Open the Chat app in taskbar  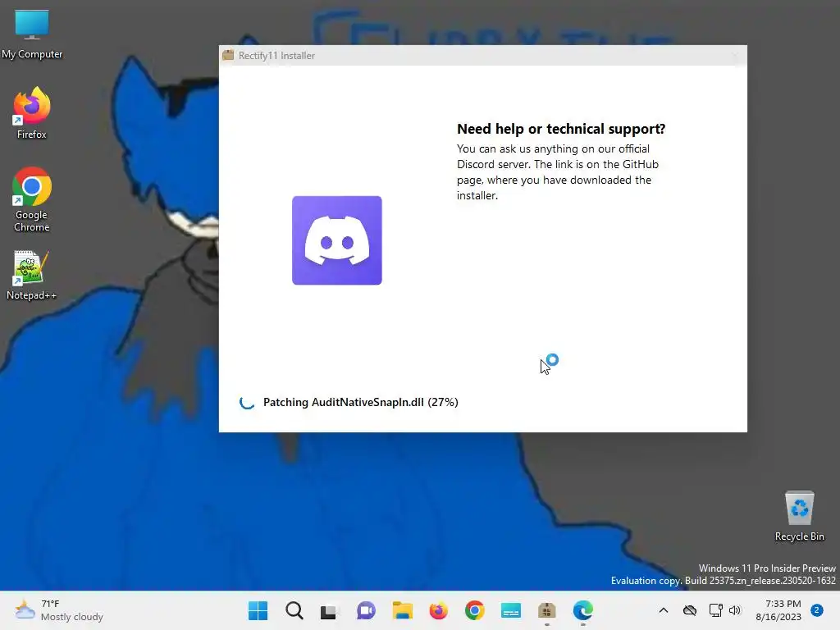366,610
